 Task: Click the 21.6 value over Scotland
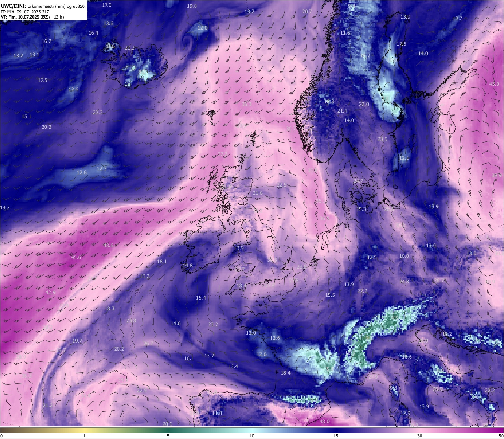(x=258, y=193)
